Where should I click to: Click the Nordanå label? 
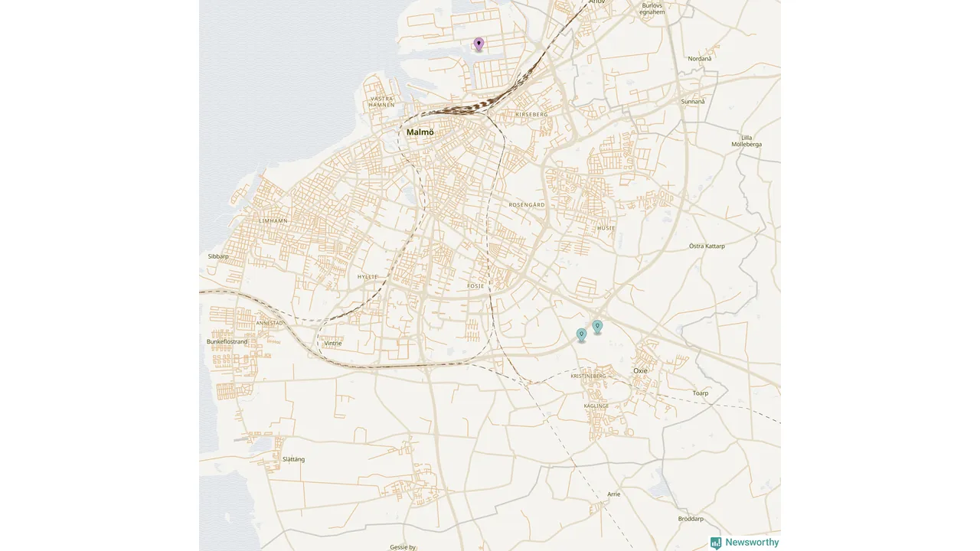point(700,58)
